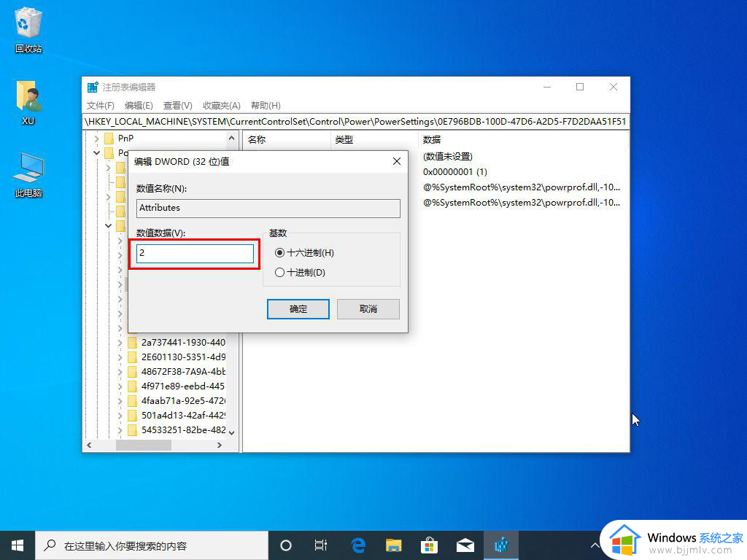Expand the 501a4d13-42af-442 key
Screen dimensions: 747x560
coord(120,415)
